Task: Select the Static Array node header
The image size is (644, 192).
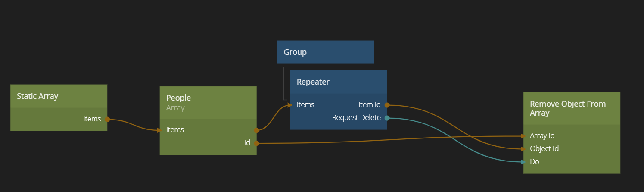Action: click(59, 96)
